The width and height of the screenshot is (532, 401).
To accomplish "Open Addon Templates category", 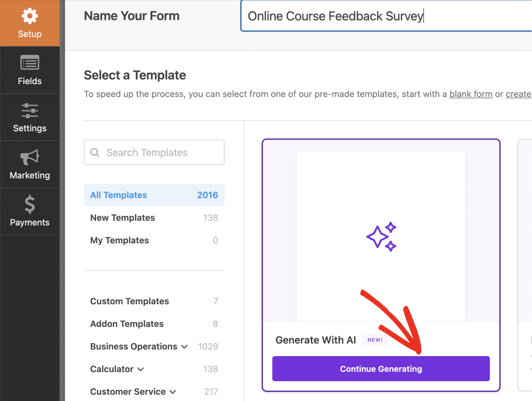I will coord(154,324).
